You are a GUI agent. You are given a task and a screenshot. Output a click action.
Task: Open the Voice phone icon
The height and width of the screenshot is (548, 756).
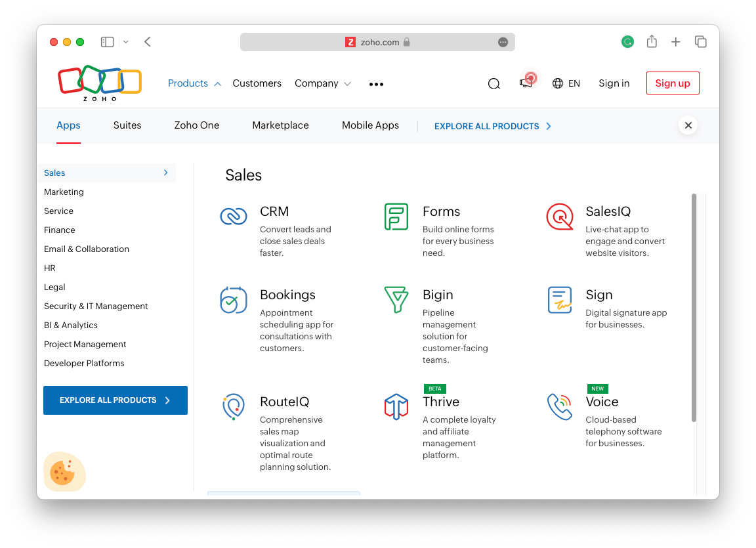point(559,407)
